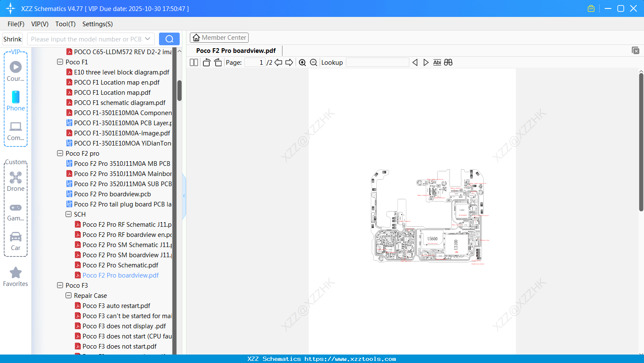Open the Tool(T) menu
The height and width of the screenshot is (363, 644).
point(66,24)
